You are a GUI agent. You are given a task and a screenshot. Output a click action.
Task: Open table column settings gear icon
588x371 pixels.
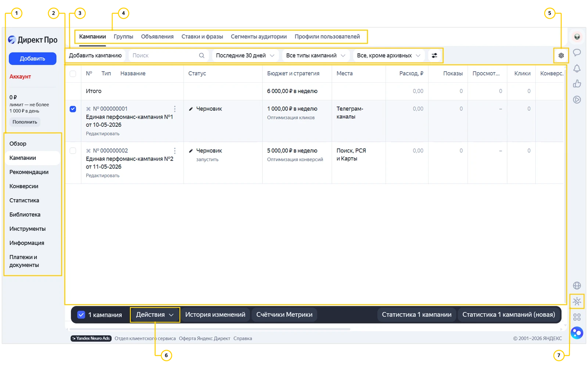[561, 55]
